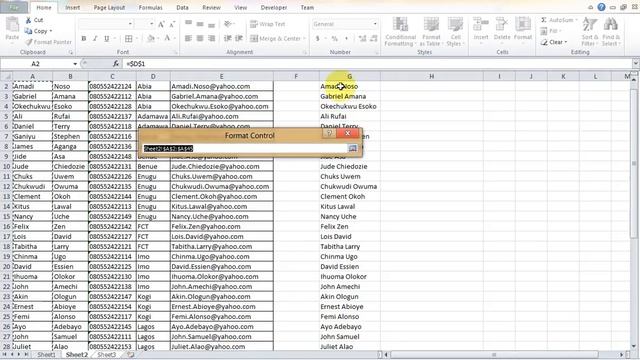Open the File tab
The height and width of the screenshot is (360, 640).
pos(14,7)
